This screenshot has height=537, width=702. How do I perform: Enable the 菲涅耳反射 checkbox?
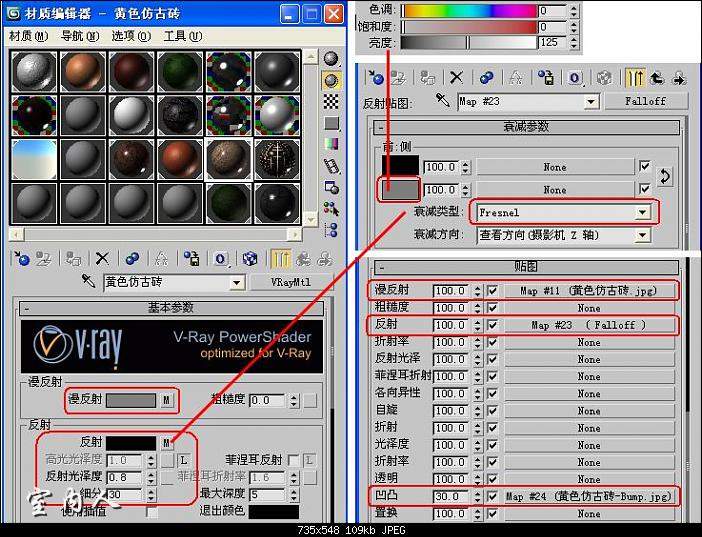click(293, 460)
